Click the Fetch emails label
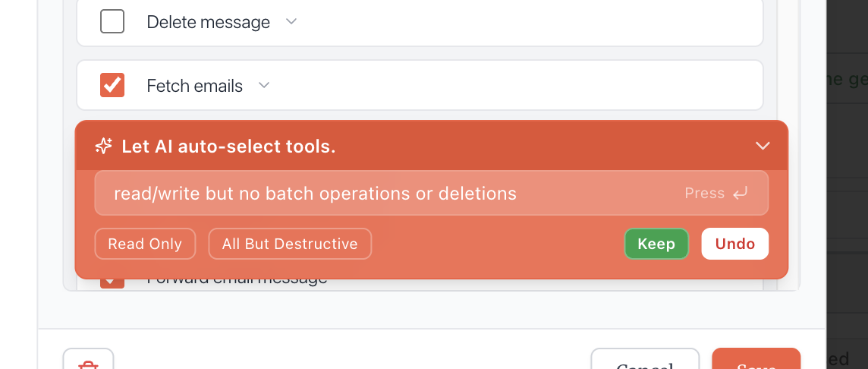This screenshot has height=369, width=868. pyautogui.click(x=194, y=86)
